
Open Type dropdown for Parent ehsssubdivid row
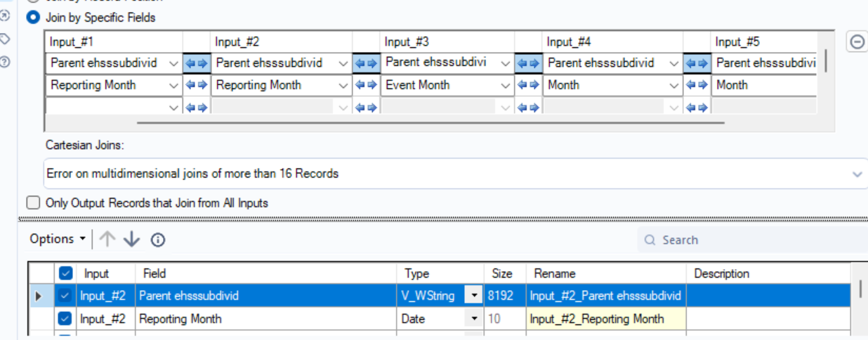click(x=474, y=296)
